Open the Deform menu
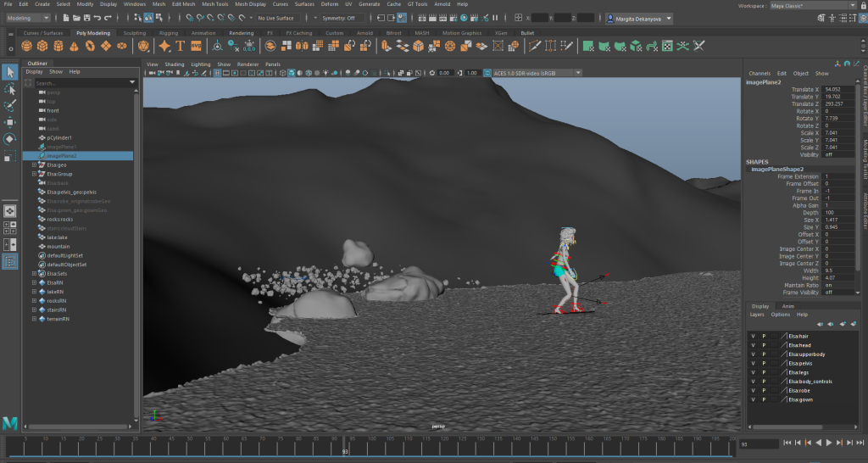Viewport: 868px width, 463px height. tap(330, 4)
